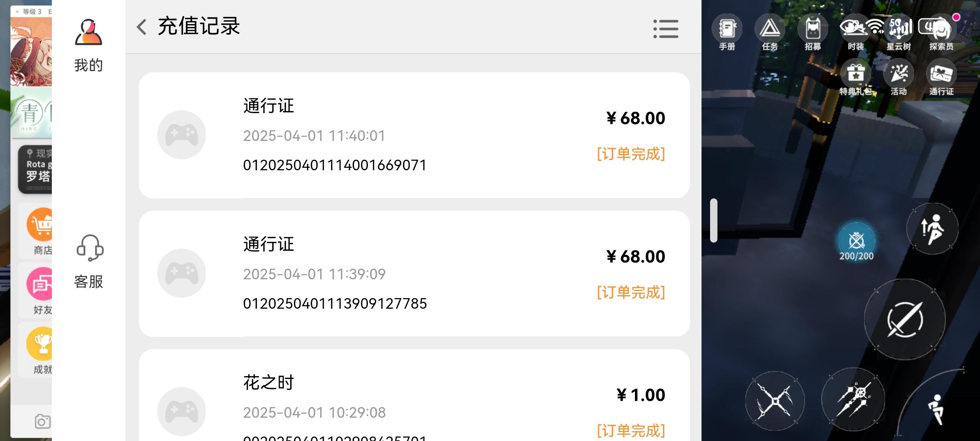Open the 手册 handbook icon

727,33
